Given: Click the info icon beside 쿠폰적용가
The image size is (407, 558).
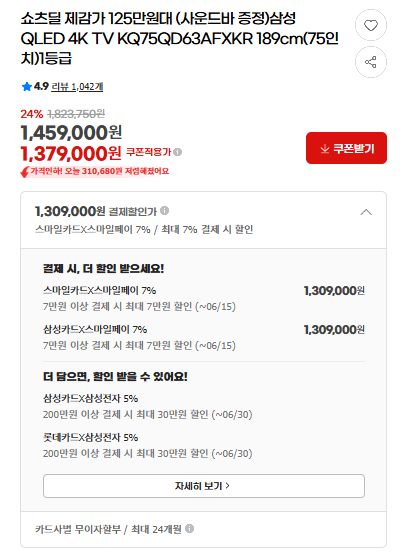Looking at the screenshot, I should 178,152.
